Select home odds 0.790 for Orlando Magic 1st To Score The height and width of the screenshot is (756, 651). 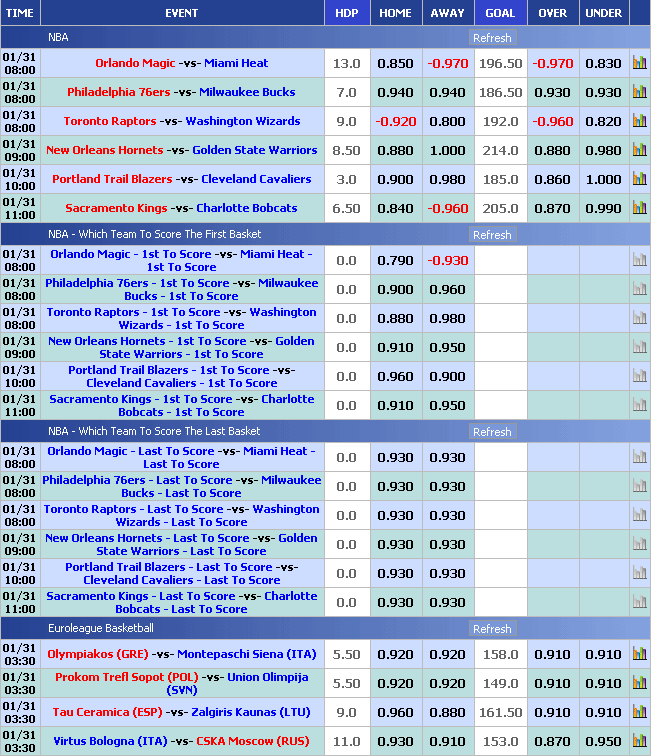click(395, 260)
